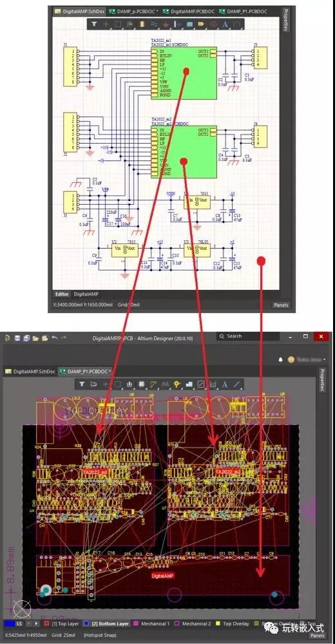Click the lower TA2022_m2 sheet symbol
This screenshot has height=644, width=335.
point(184,152)
